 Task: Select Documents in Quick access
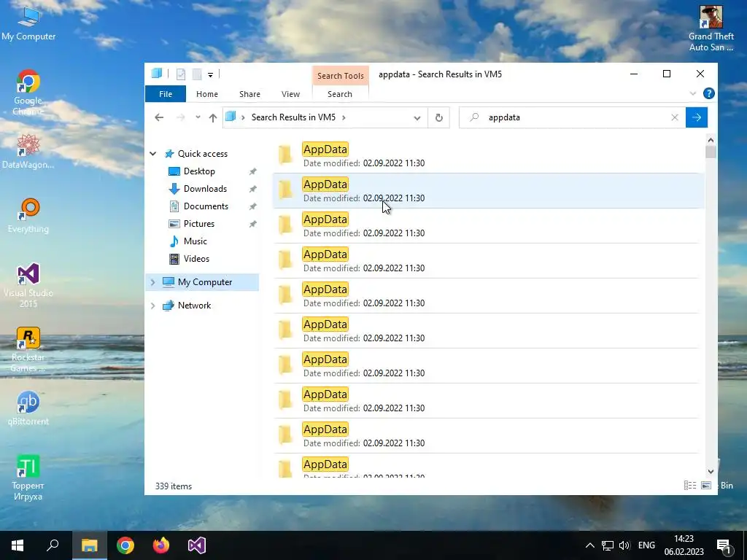click(206, 206)
